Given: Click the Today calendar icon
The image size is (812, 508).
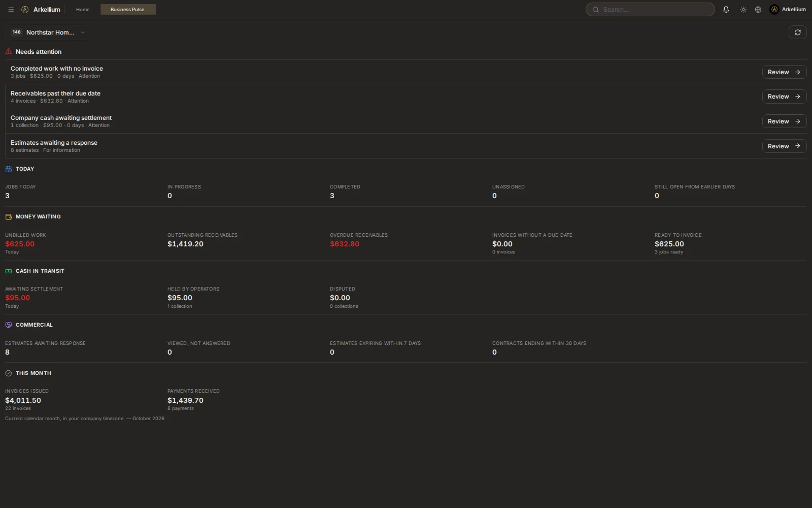Looking at the screenshot, I should click(9, 169).
